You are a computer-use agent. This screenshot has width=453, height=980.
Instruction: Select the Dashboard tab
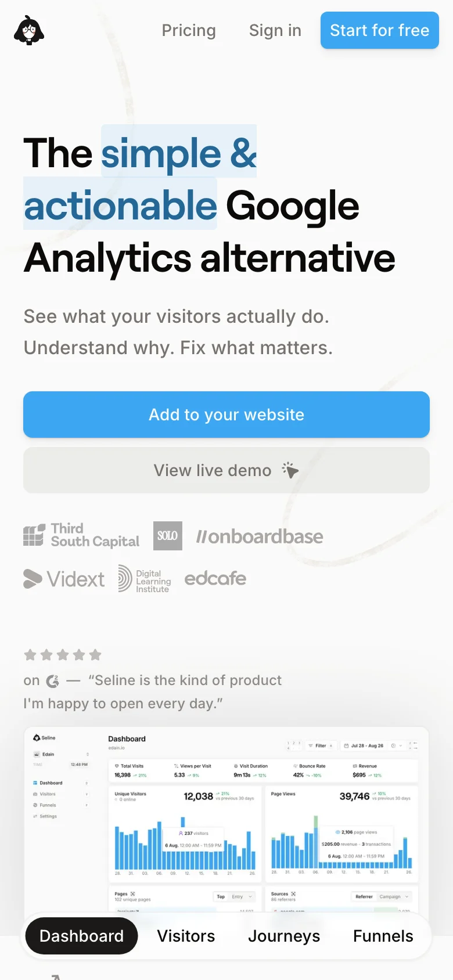click(x=81, y=936)
